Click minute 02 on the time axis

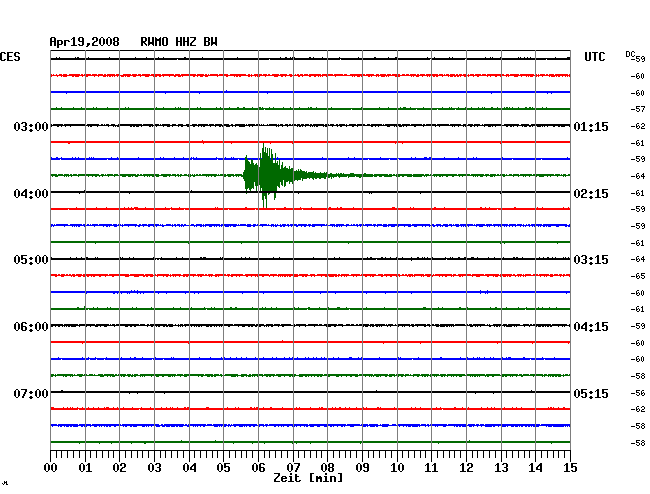[x=119, y=467]
